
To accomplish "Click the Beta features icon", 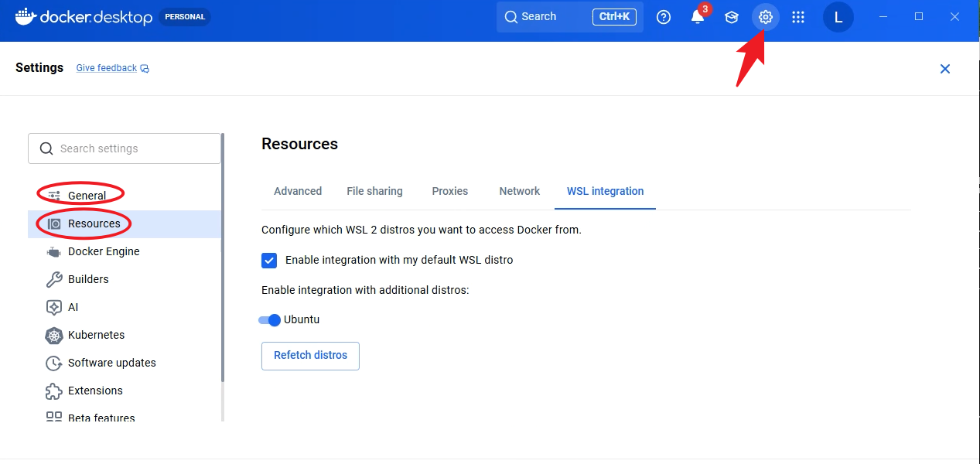I will pos(54,417).
